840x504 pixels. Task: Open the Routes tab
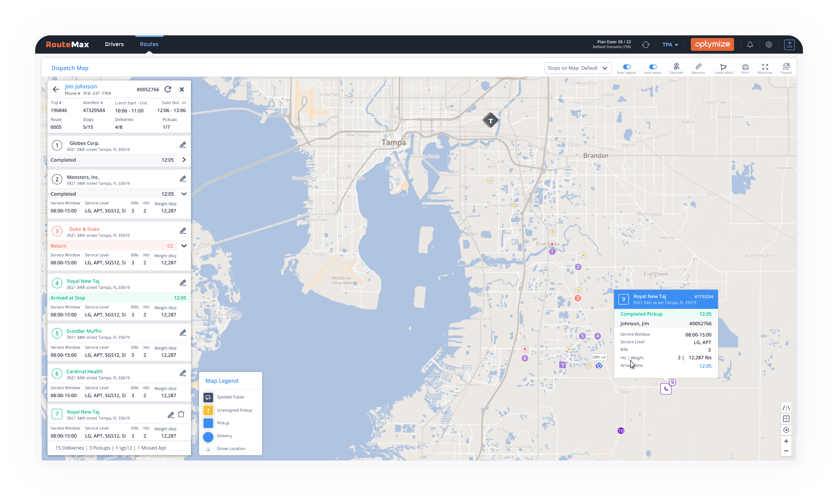[149, 44]
